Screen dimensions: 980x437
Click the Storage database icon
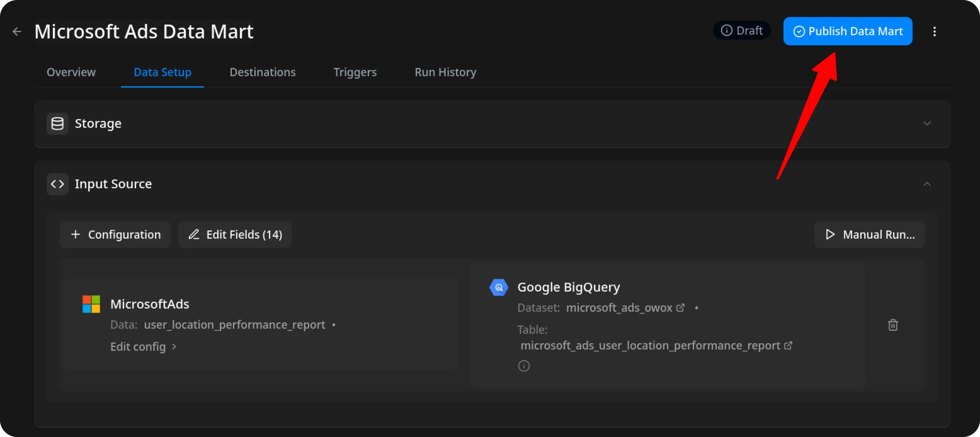point(58,124)
